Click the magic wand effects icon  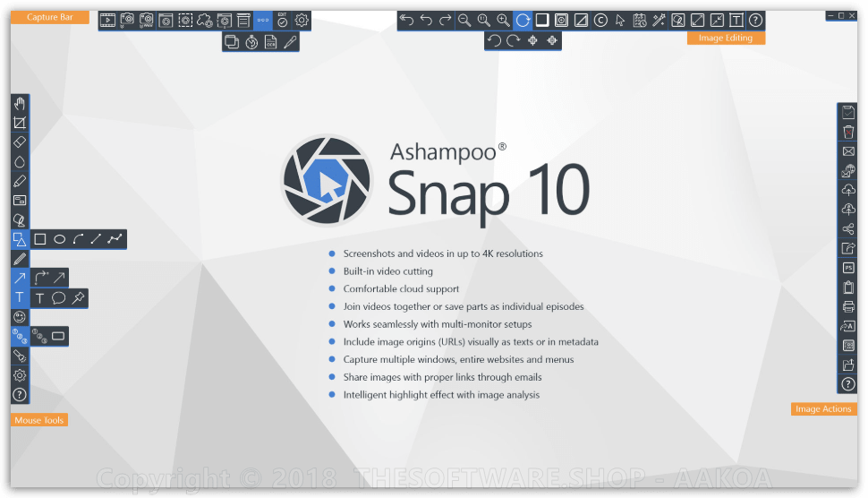(x=659, y=21)
